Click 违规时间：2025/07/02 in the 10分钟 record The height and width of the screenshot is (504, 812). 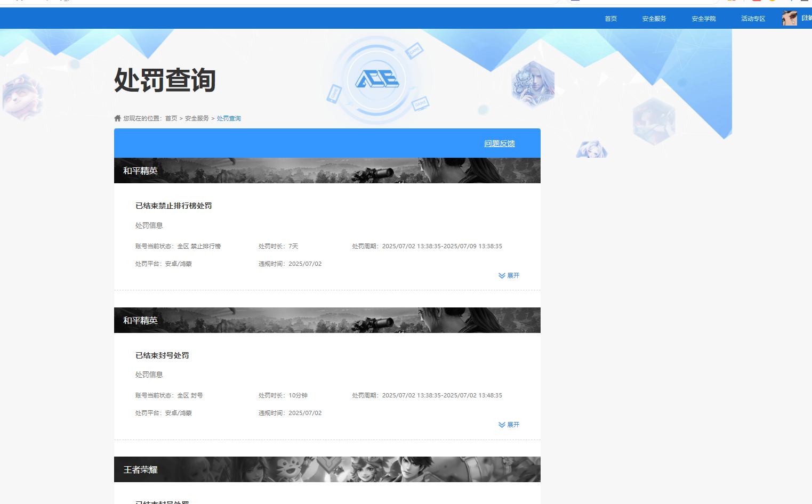click(x=290, y=413)
